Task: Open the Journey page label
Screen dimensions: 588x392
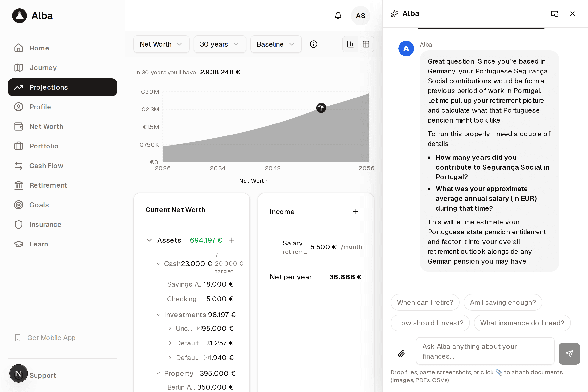Action: coord(43,68)
